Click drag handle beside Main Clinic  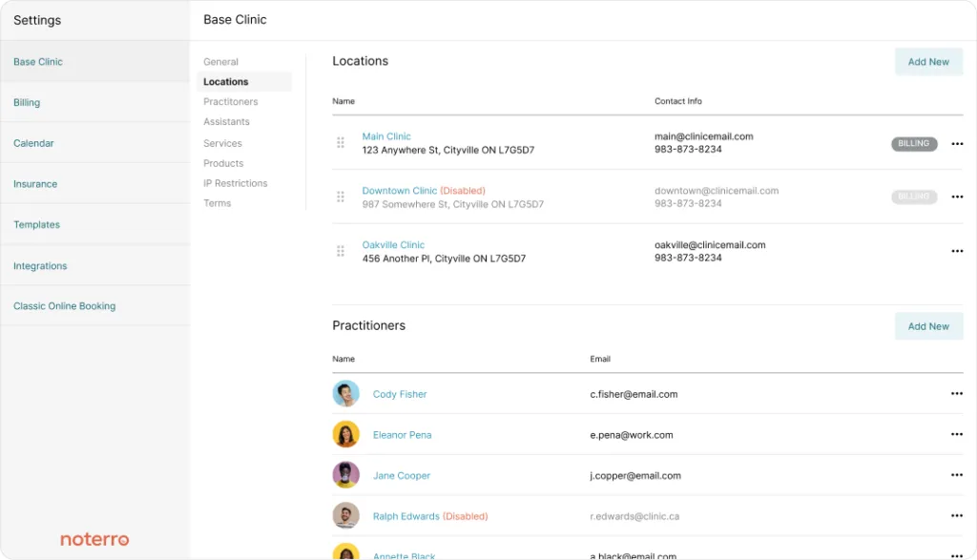[x=341, y=143]
